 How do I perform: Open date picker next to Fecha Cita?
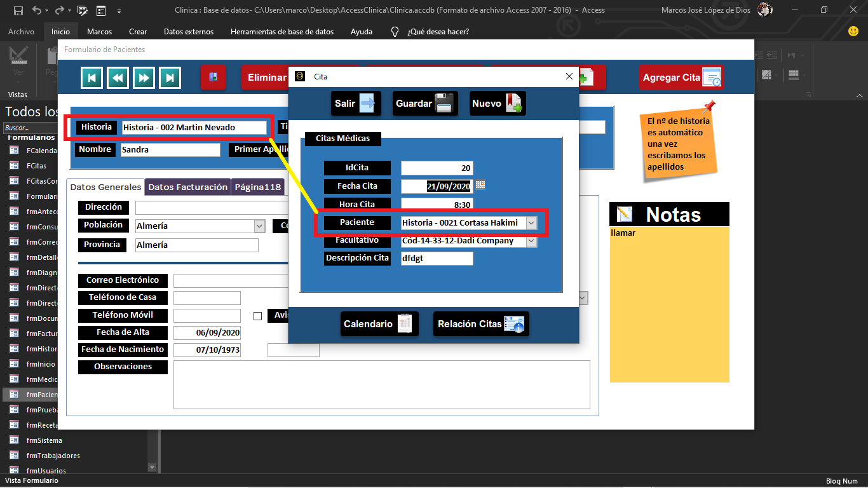pos(480,185)
